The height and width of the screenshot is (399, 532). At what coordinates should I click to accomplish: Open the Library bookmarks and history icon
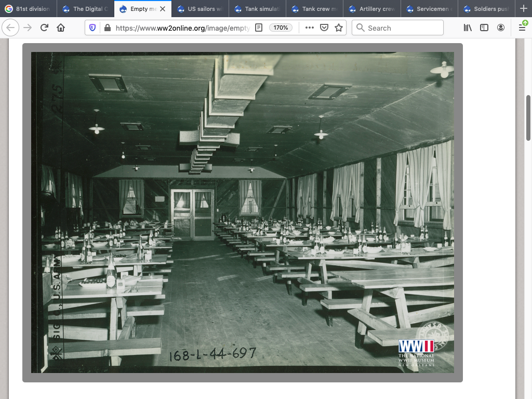(468, 28)
